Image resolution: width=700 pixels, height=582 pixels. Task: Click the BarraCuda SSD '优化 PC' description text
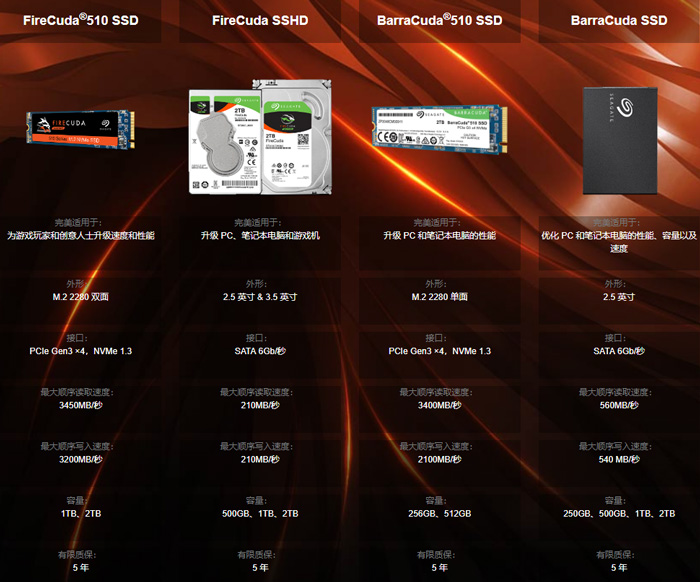619,241
